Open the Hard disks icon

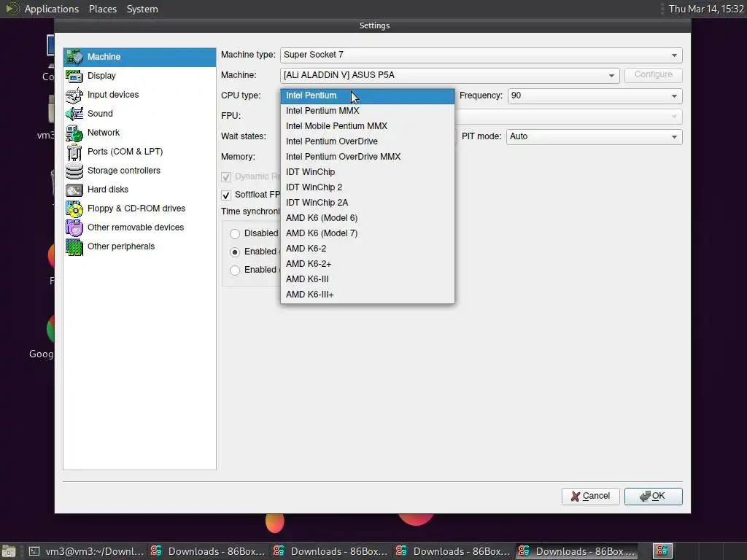tap(74, 190)
